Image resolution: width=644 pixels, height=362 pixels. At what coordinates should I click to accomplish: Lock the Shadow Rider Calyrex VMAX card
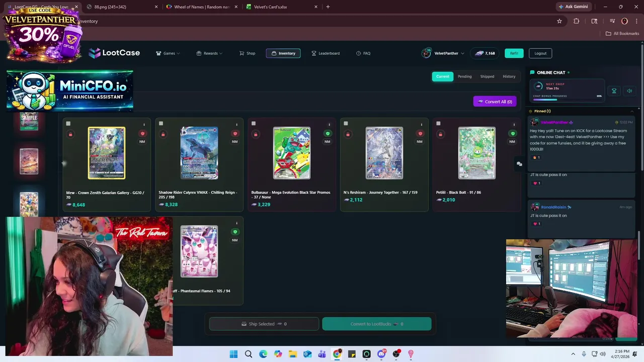(163, 134)
